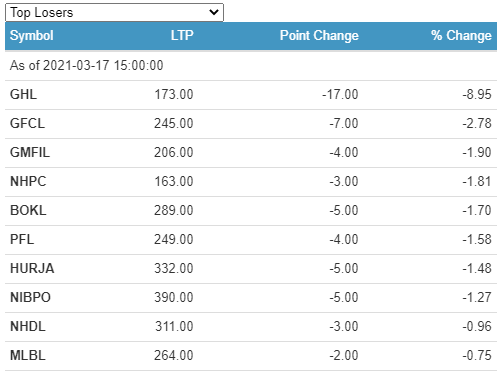Sort by Symbol column header
Viewport: 503px width, 375px height.
[x=32, y=35]
